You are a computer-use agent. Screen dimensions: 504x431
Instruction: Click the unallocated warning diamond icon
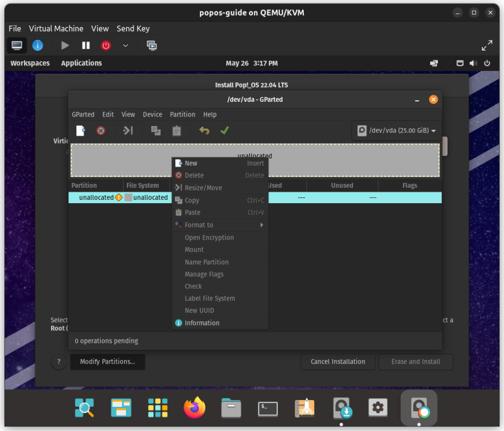(119, 197)
